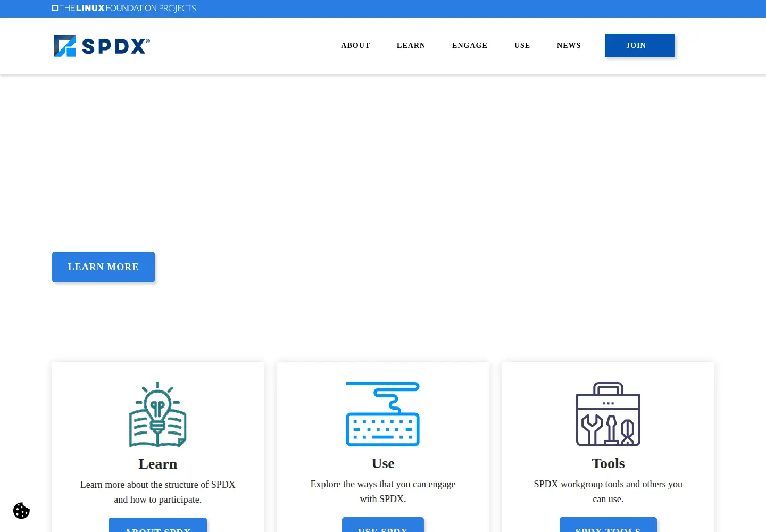Select the Engage navigation item
Viewport: 766px width, 532px height.
tap(470, 45)
